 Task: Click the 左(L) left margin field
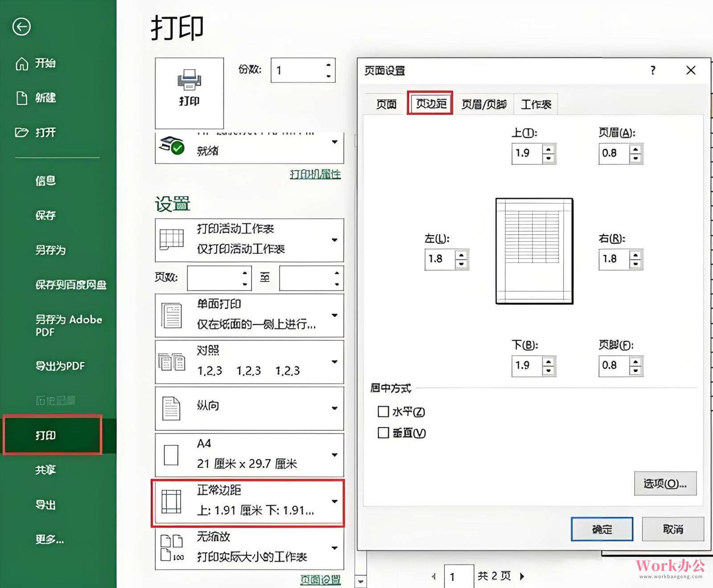click(x=440, y=259)
